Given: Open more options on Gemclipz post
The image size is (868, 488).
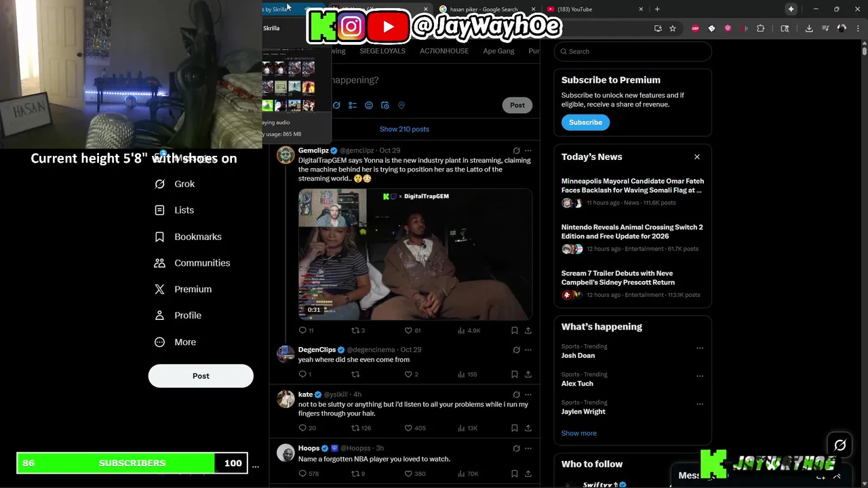Looking at the screenshot, I should coord(528,150).
